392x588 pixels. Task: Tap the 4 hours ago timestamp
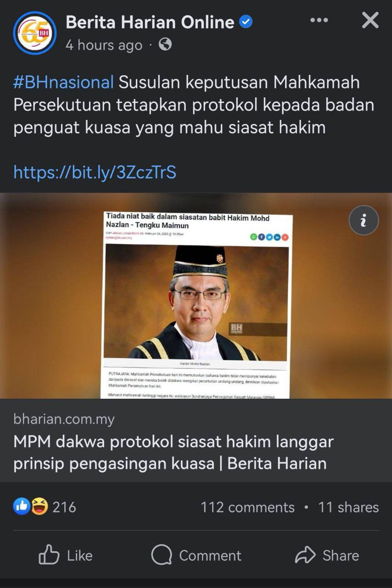point(104,45)
